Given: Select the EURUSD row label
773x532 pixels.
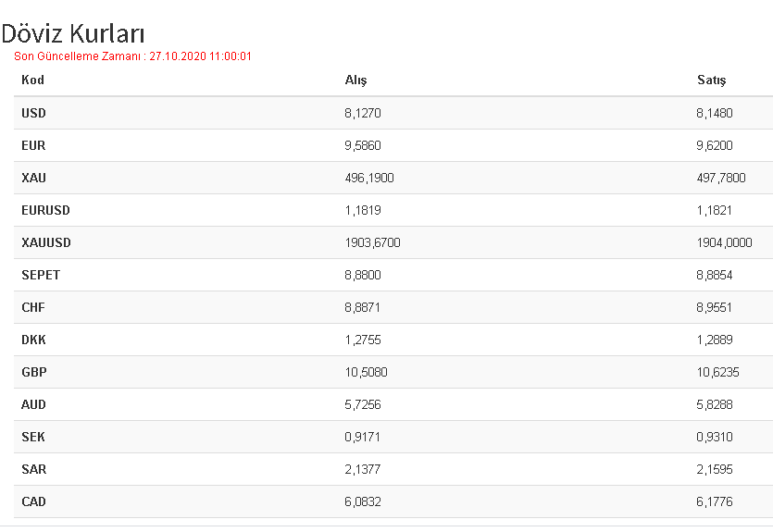Looking at the screenshot, I should (x=46, y=210).
